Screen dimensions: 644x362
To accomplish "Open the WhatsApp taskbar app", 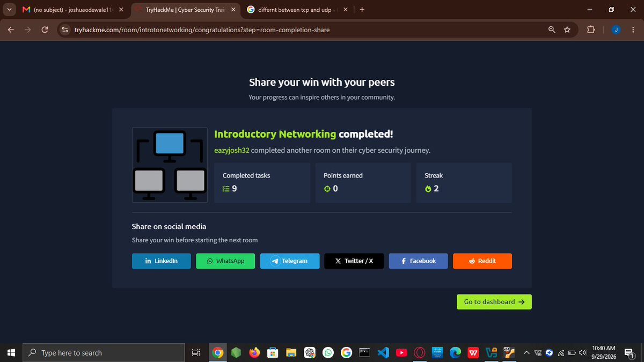I will [x=328, y=352].
